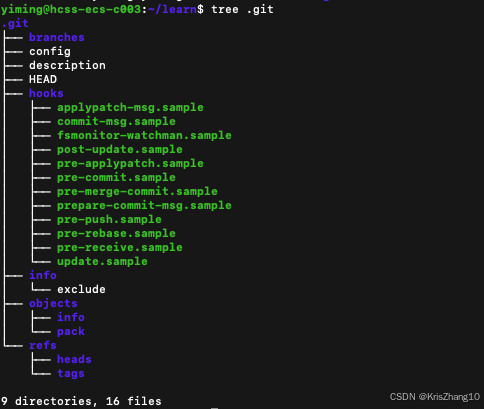Viewport: 484px width, 409px height.
Task: Click the 'config' file entry
Action: [50, 52]
